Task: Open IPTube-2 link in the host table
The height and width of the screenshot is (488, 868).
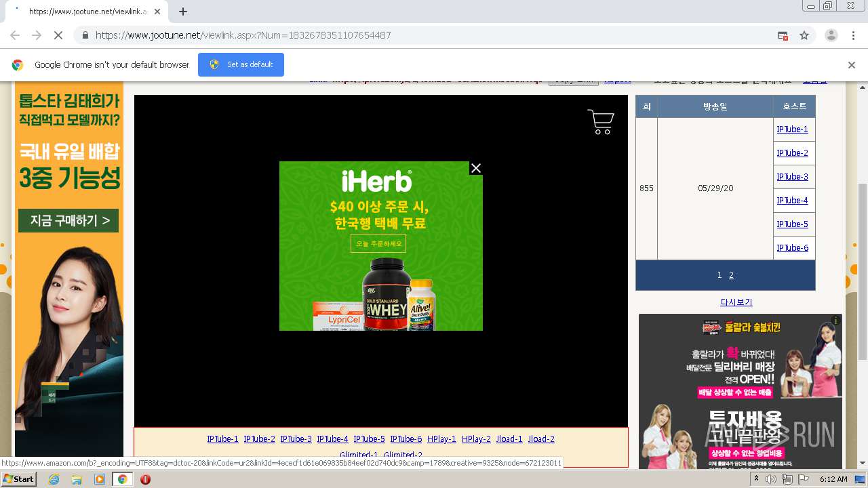Action: point(792,153)
